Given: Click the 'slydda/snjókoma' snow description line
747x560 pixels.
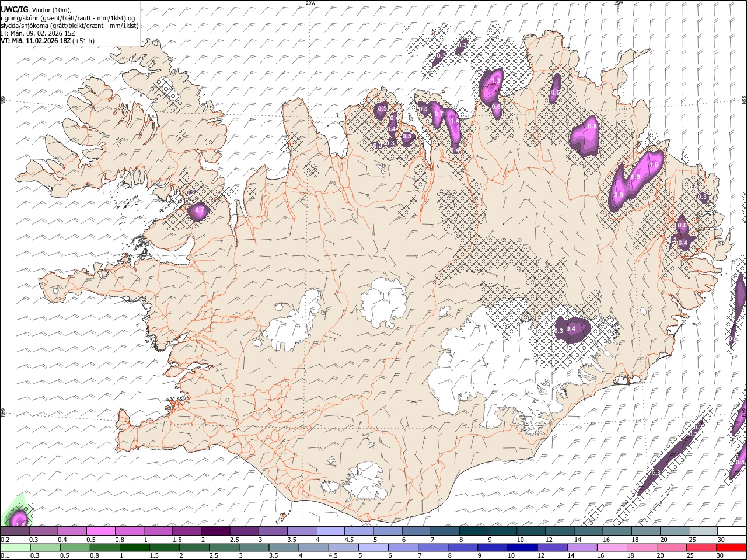Looking at the screenshot, I should point(69,26).
